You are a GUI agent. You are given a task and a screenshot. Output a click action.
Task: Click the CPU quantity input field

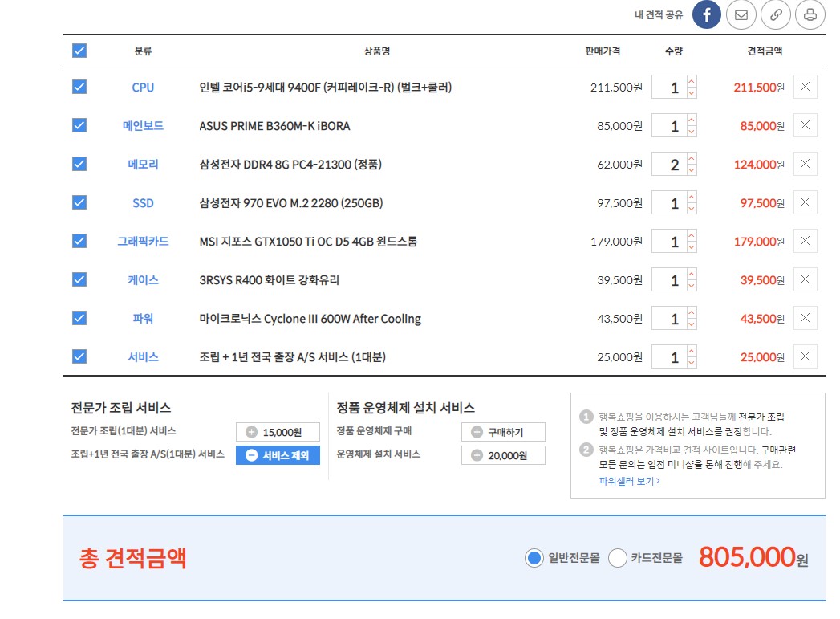pos(669,87)
